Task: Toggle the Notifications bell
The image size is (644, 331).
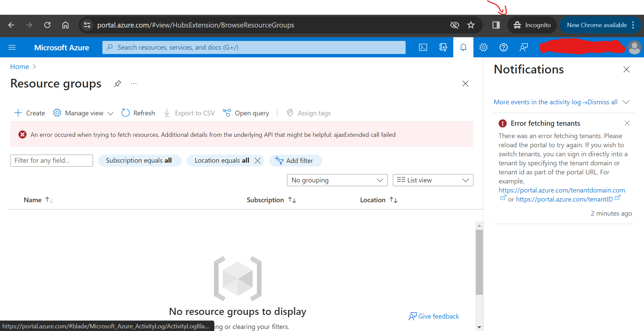Action: click(463, 47)
